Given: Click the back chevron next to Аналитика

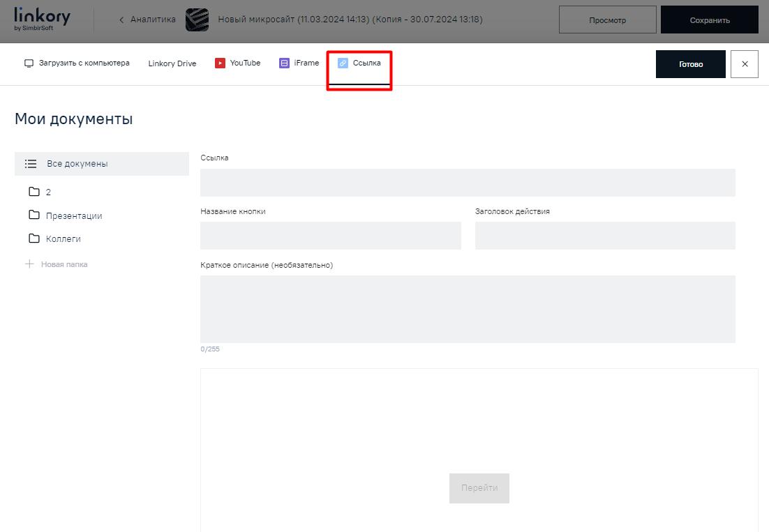Looking at the screenshot, I should [121, 20].
